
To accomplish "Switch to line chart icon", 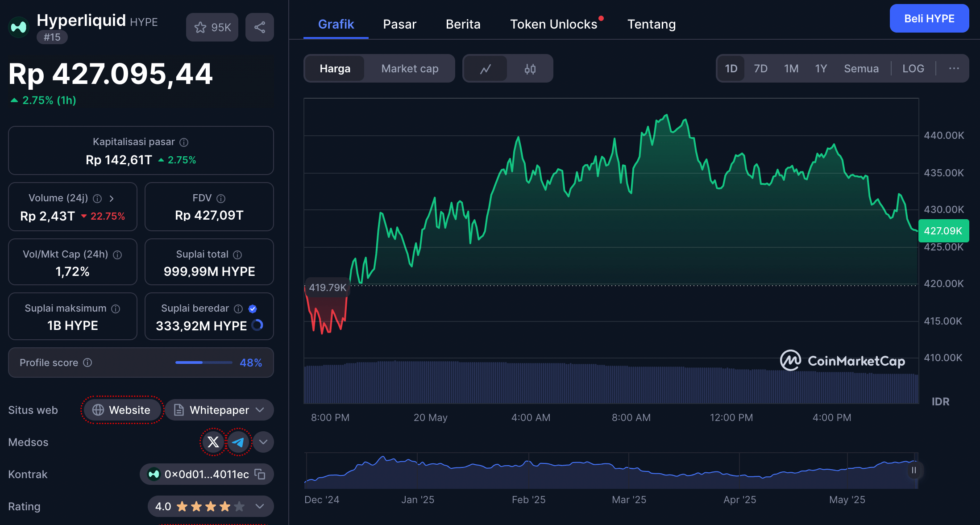I will [486, 69].
